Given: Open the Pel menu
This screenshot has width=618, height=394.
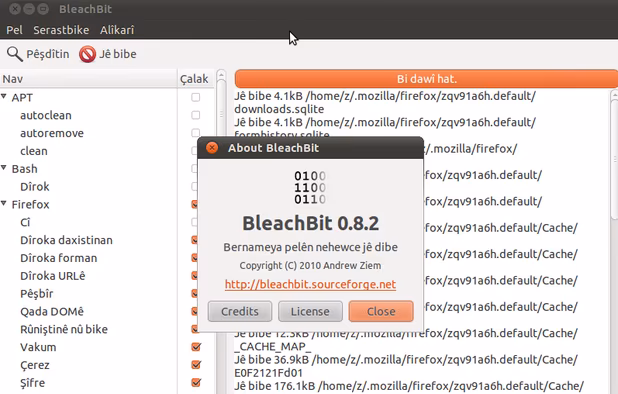Looking at the screenshot, I should point(15,30).
